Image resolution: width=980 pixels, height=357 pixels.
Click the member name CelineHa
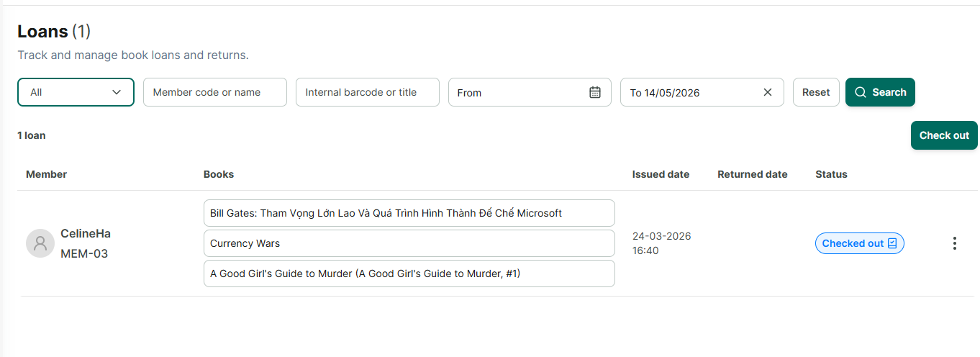(x=86, y=233)
